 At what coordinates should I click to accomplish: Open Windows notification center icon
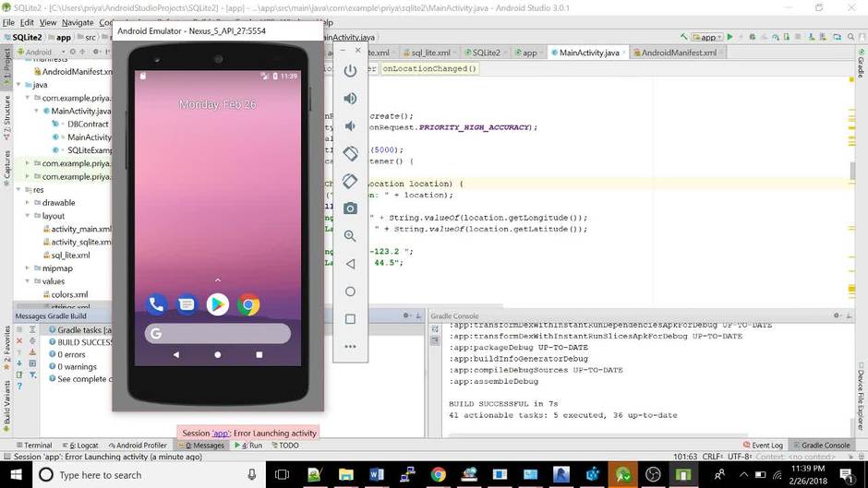click(847, 475)
